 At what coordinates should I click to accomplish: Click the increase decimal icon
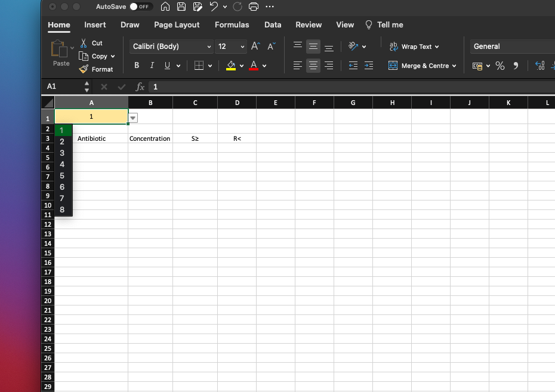(539, 66)
